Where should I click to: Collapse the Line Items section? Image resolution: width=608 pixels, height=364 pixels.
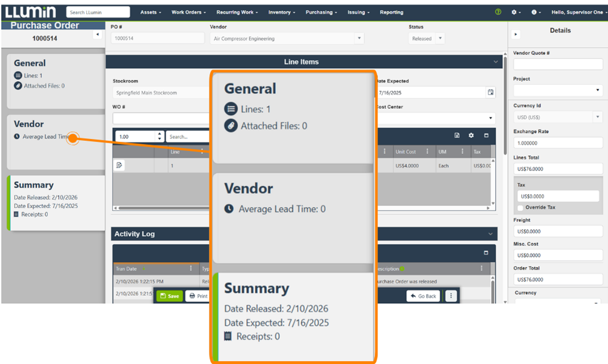click(x=495, y=62)
